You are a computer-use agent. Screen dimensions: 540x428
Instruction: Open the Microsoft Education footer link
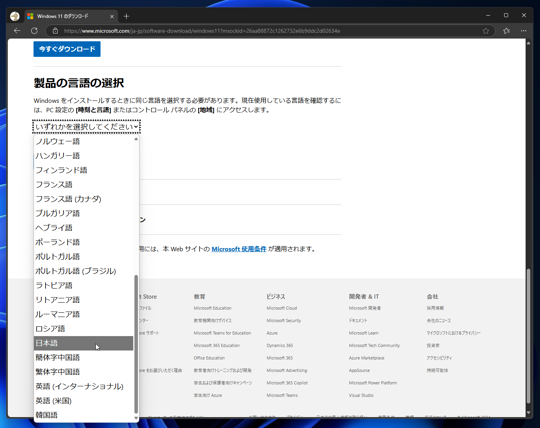pos(212,308)
